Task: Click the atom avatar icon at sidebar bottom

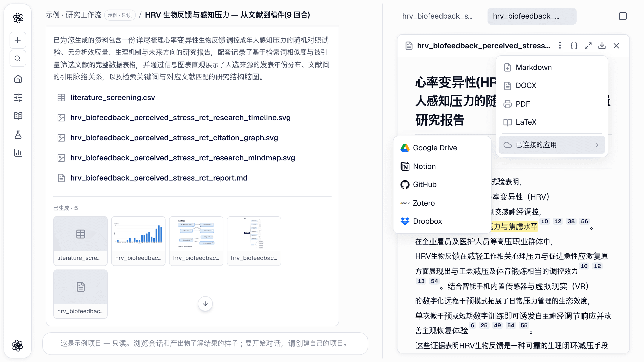Action: pyautogui.click(x=17, y=345)
